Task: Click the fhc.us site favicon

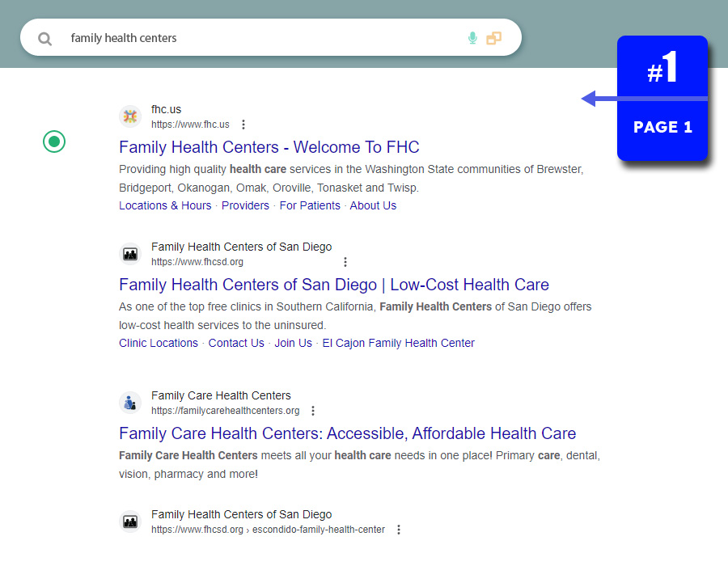Action: [130, 116]
